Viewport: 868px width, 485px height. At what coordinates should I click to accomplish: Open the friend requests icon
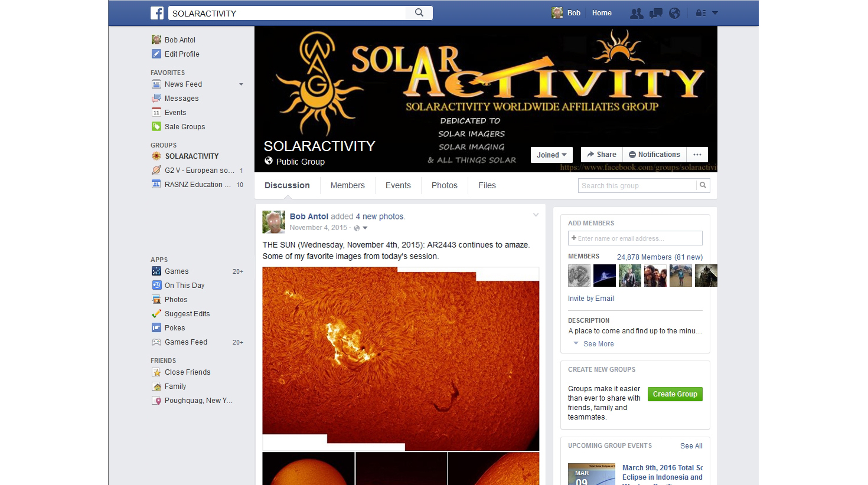[x=637, y=13]
